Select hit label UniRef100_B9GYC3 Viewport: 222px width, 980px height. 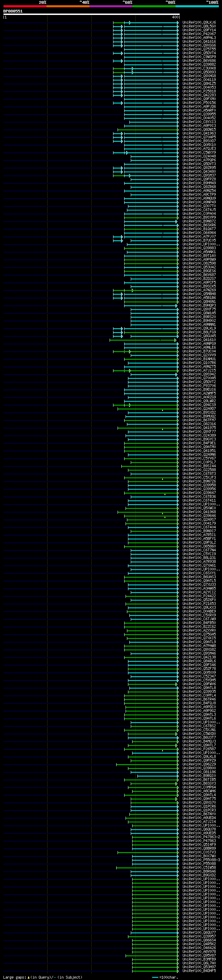pos(199,439)
